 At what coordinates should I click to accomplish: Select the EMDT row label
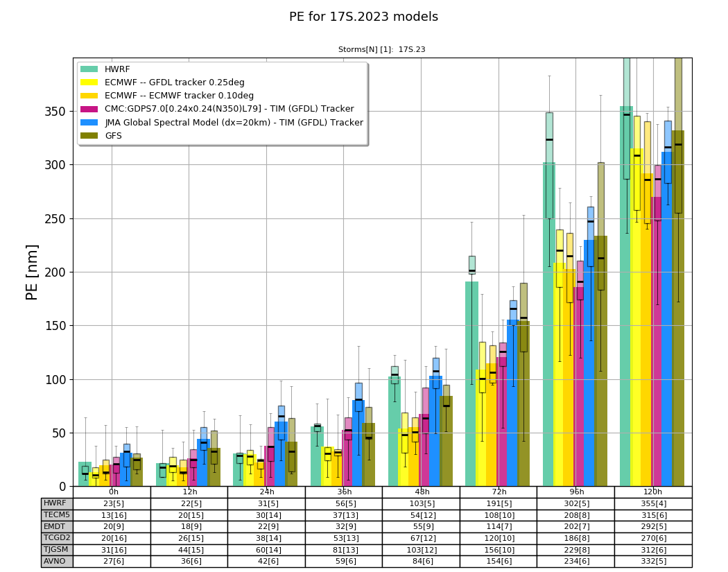[57, 526]
